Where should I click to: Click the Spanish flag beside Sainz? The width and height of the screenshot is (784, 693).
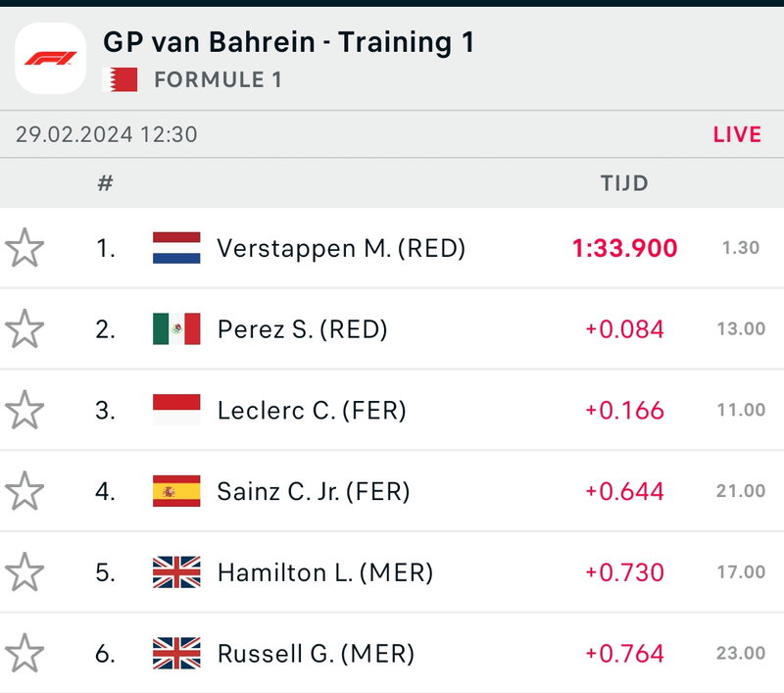coord(176,491)
